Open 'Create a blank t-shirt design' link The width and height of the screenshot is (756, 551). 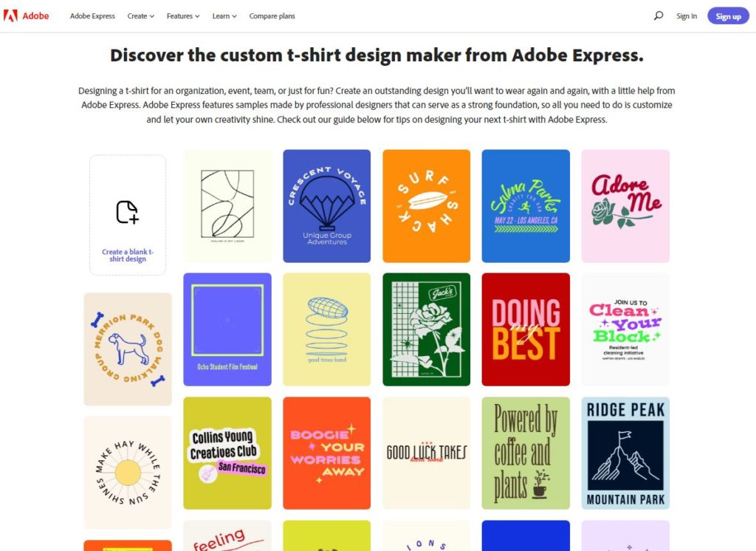pyautogui.click(x=127, y=256)
